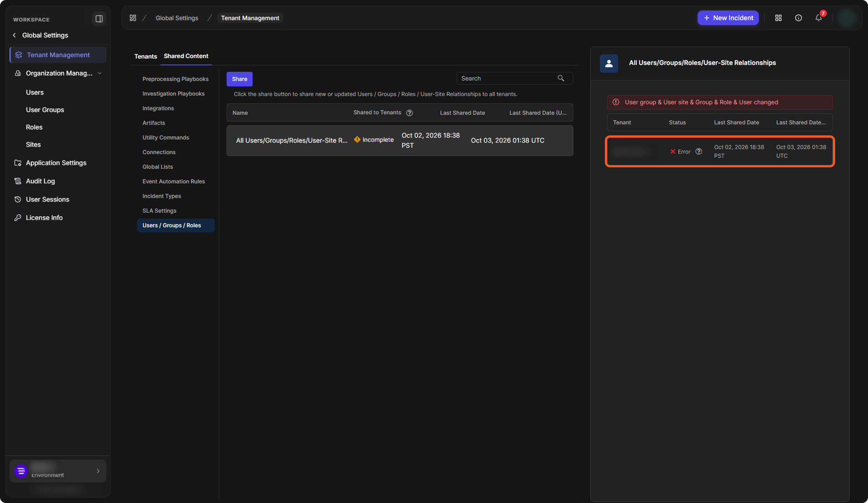Click the Share button
Viewport: 868px width, 503px height.
click(239, 79)
